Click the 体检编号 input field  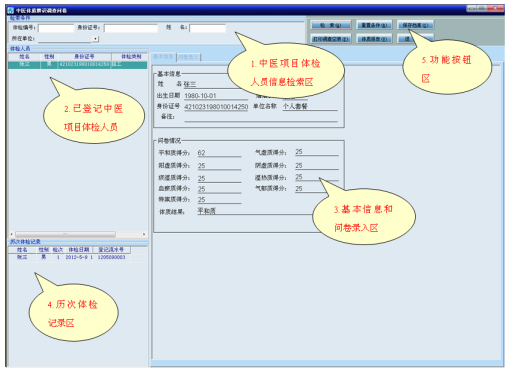point(56,28)
